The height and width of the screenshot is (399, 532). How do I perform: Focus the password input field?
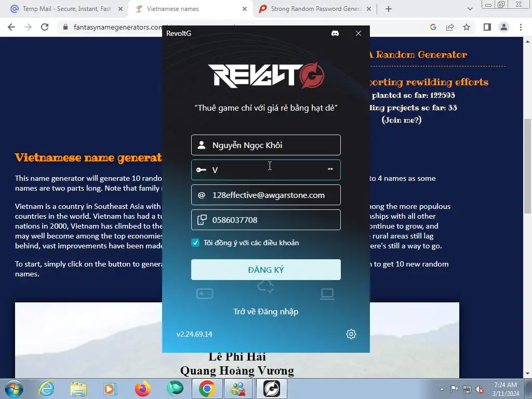pyautogui.click(x=265, y=170)
